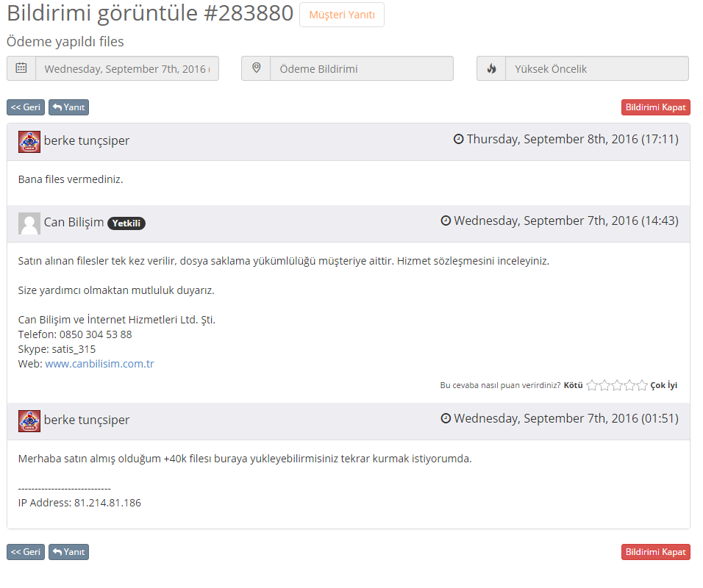Image resolution: width=703 pixels, height=588 pixels.
Task: Click the top 'Yanıt' reply button
Action: (x=68, y=107)
